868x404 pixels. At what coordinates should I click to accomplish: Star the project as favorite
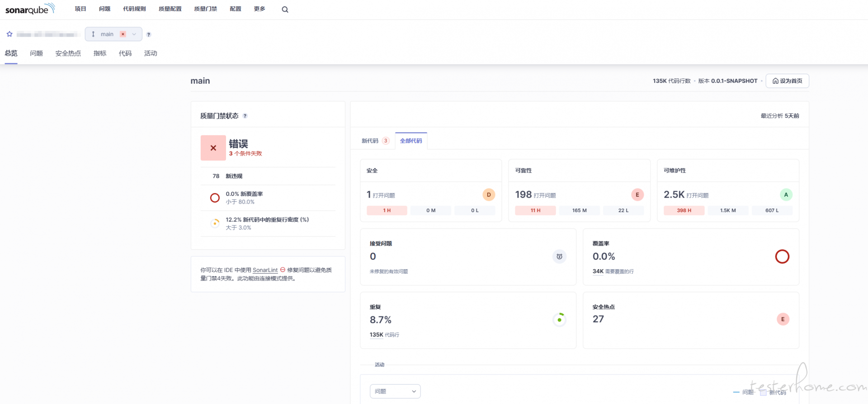tap(9, 34)
